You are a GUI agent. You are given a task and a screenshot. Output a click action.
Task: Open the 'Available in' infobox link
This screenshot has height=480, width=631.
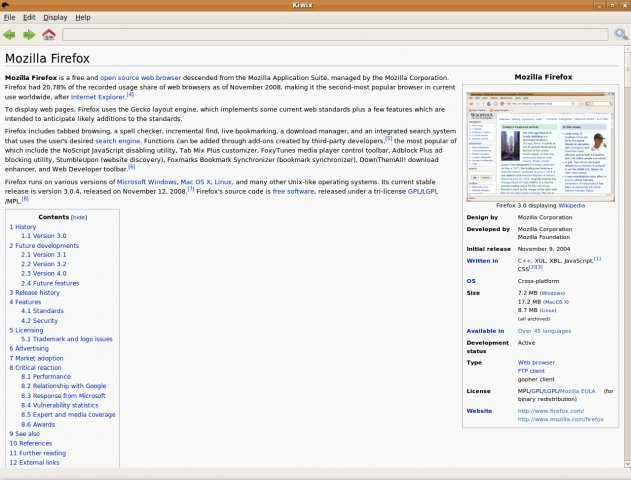[x=485, y=331]
